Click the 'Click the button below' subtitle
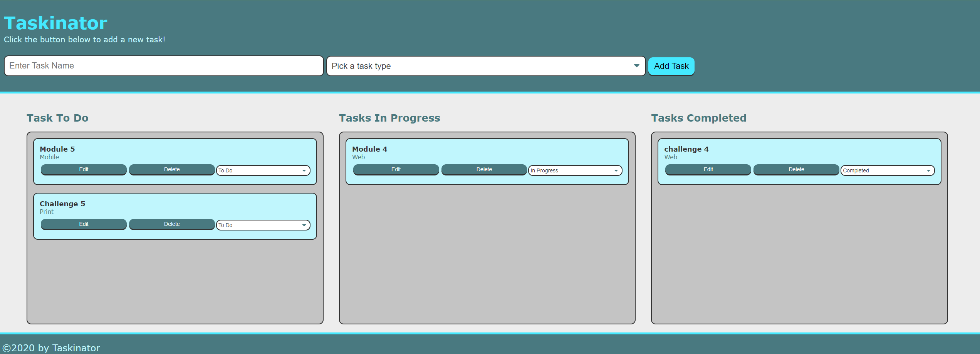This screenshot has height=354, width=980. (84, 40)
